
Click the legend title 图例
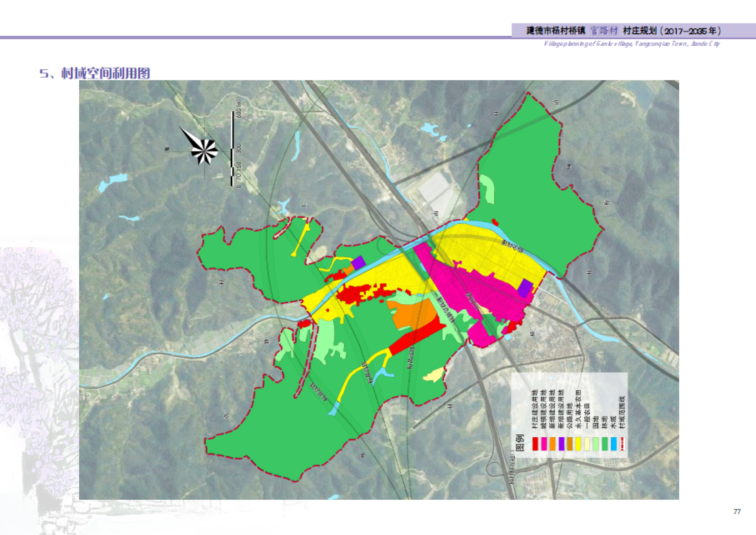point(520,442)
